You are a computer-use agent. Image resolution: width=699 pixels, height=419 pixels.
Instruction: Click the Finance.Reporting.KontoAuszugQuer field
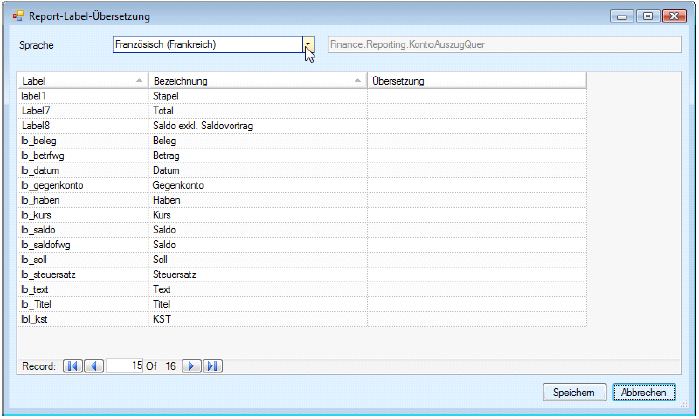(x=505, y=45)
